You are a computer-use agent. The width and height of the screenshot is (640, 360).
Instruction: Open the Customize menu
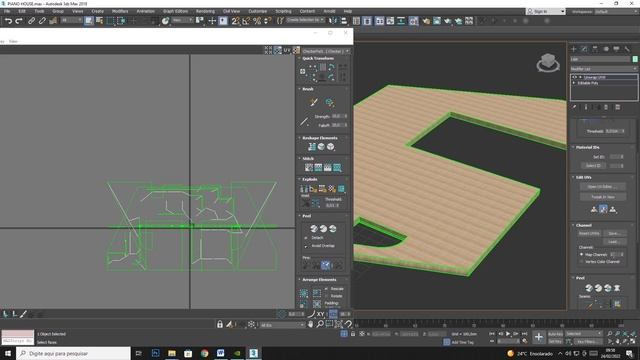pyautogui.click(x=258, y=11)
